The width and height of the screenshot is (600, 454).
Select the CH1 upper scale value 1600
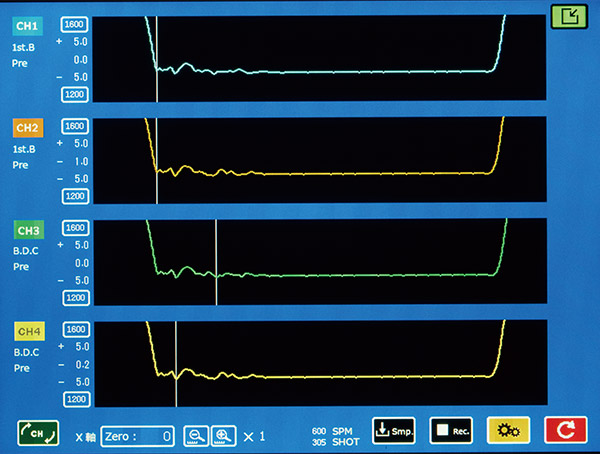point(74,24)
